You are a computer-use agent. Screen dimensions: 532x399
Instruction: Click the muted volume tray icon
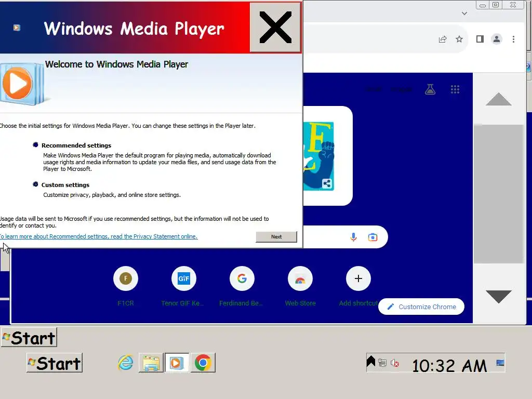coord(395,363)
